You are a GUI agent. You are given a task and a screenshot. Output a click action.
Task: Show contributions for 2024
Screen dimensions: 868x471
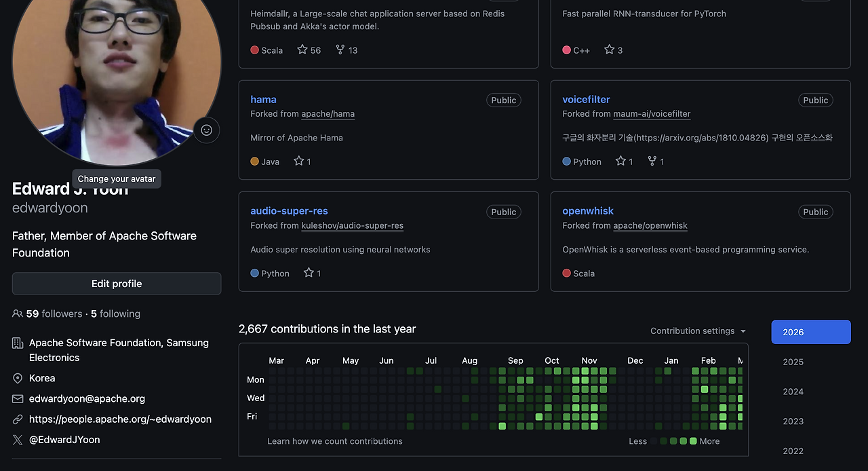click(793, 392)
